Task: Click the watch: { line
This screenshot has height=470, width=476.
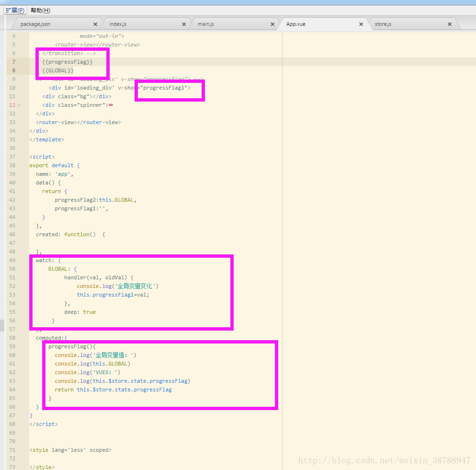Action: (x=48, y=260)
